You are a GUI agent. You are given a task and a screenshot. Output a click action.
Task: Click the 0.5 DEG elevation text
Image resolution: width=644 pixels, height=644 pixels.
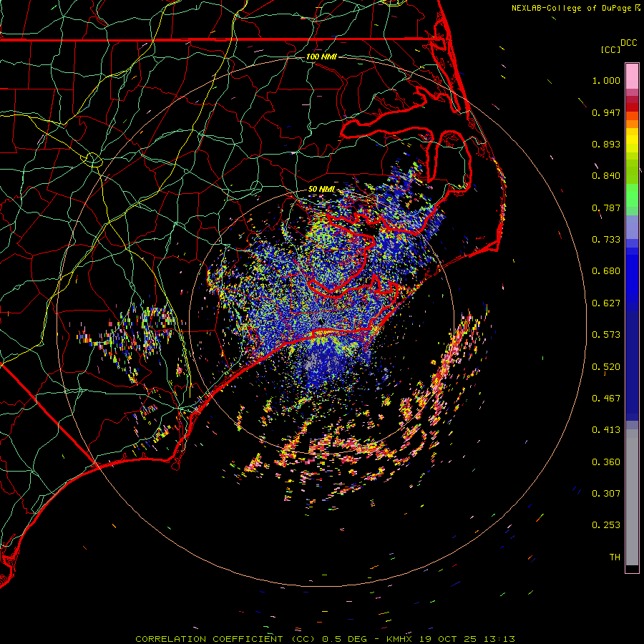pyautogui.click(x=345, y=639)
